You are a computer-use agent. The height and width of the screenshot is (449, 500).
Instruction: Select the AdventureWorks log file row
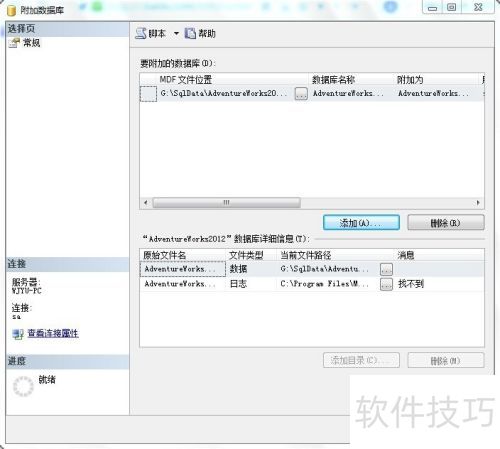(x=312, y=284)
